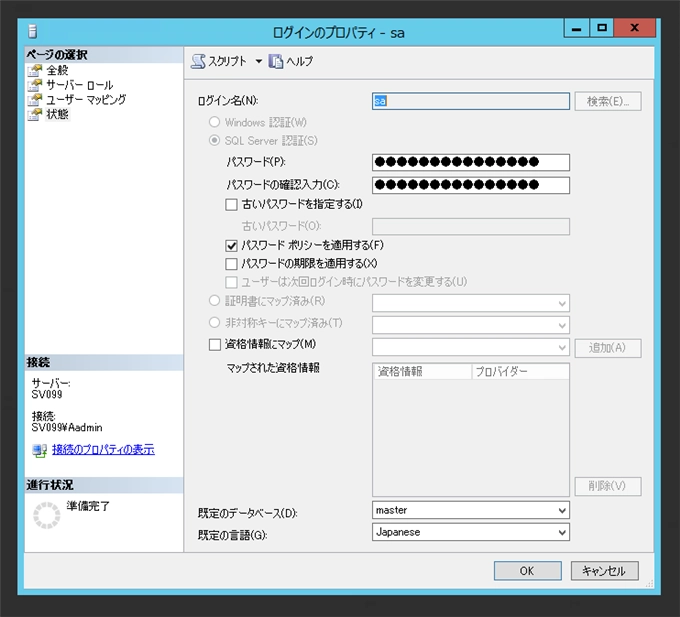This screenshot has height=617, width=680.
Task: Click the database icon in title bar
Action: 33,32
